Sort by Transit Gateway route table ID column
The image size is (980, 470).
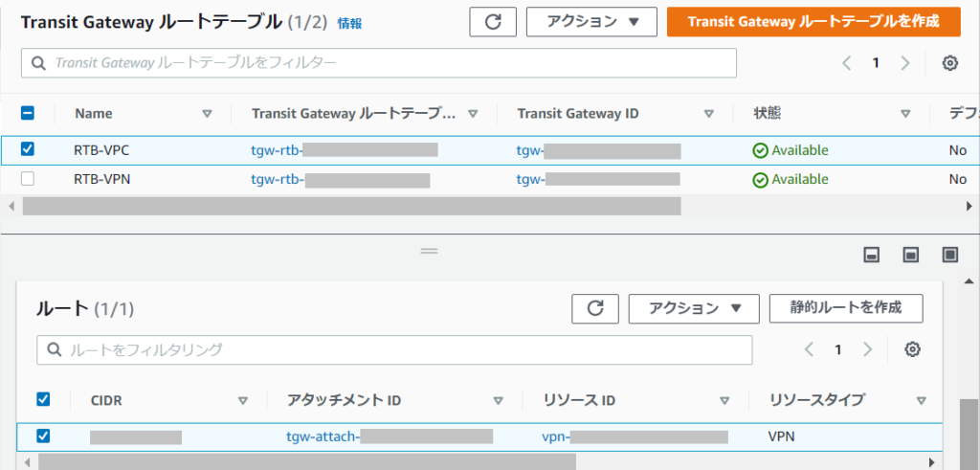[473, 114]
